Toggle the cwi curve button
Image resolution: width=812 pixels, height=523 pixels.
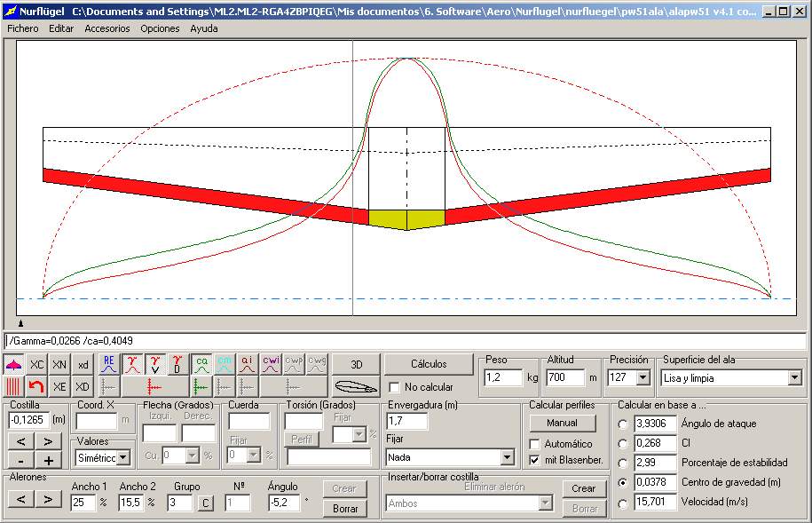pos(272,364)
